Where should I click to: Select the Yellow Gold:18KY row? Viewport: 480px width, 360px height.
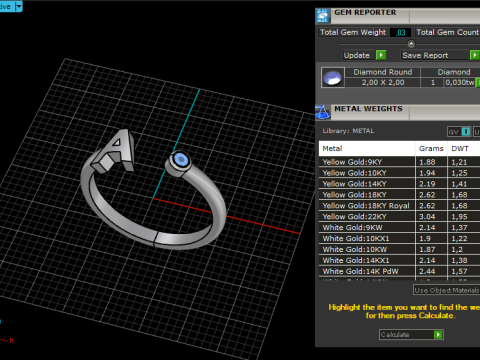pos(399,195)
